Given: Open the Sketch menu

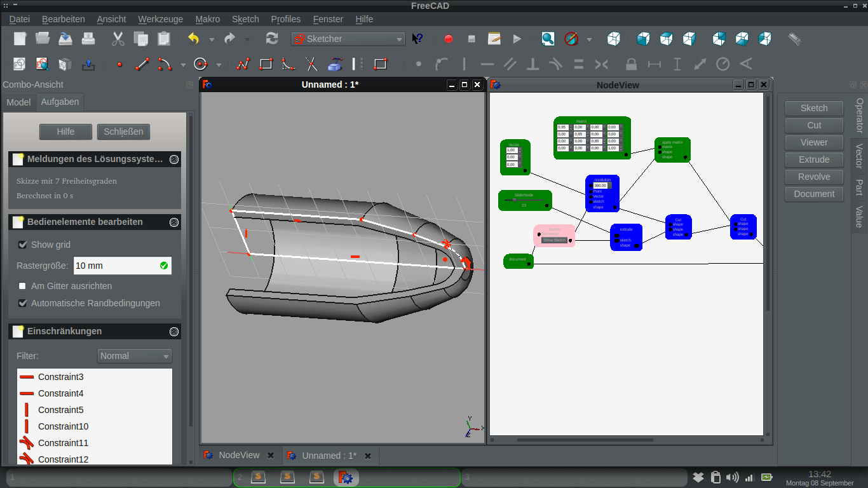Looking at the screenshot, I should click(245, 19).
